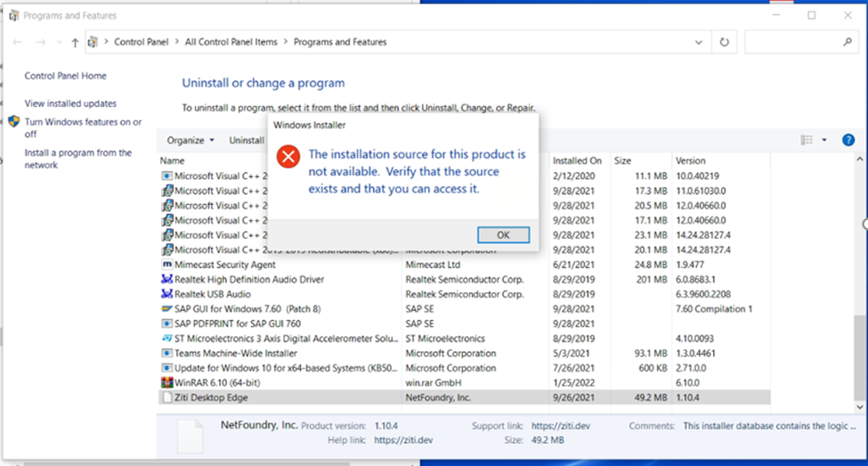Select SAP PDFPRINT for SAP GUI 760
Viewport: 868px width, 466px height.
tap(464, 323)
